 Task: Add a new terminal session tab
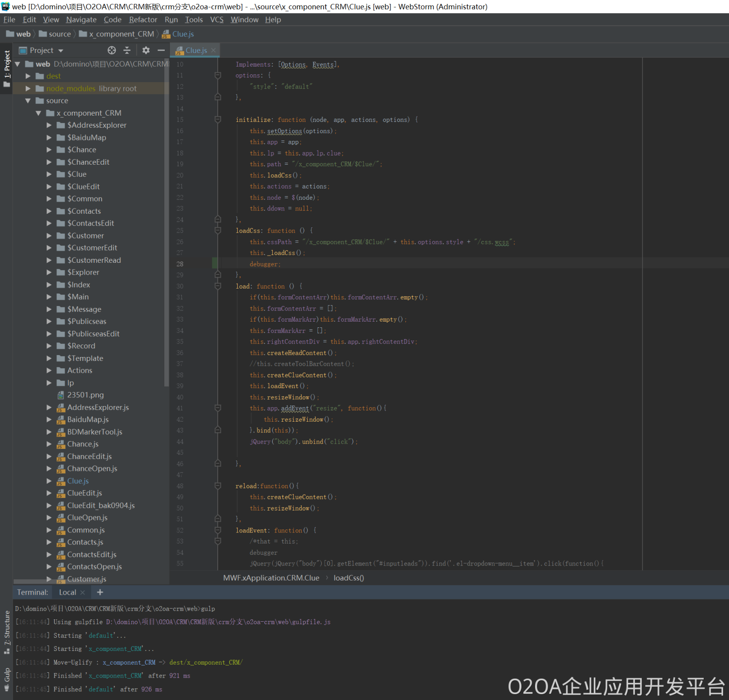click(x=100, y=592)
